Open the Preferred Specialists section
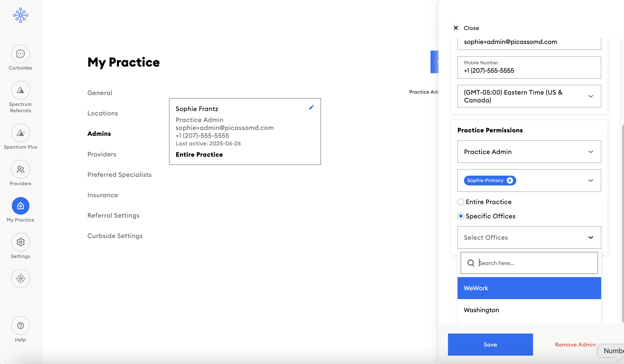 pyautogui.click(x=119, y=175)
